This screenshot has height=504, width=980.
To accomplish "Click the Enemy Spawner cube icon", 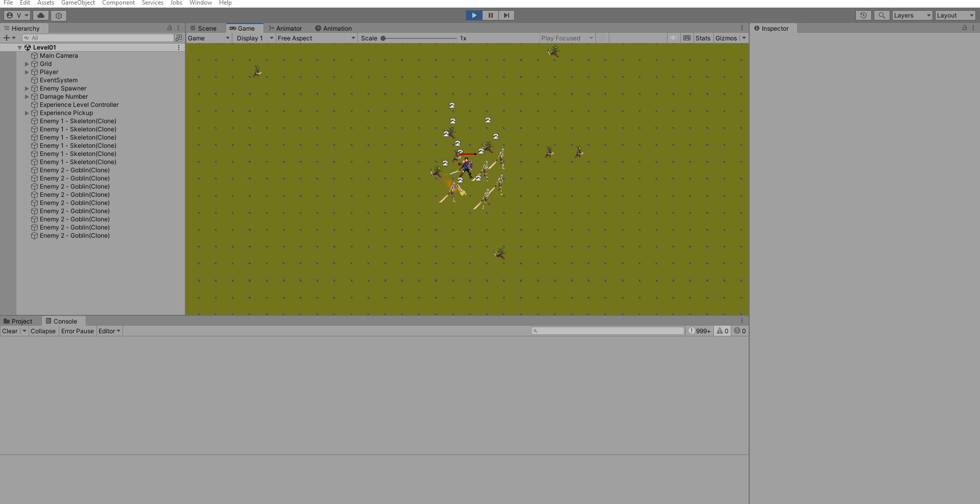I will 35,88.
